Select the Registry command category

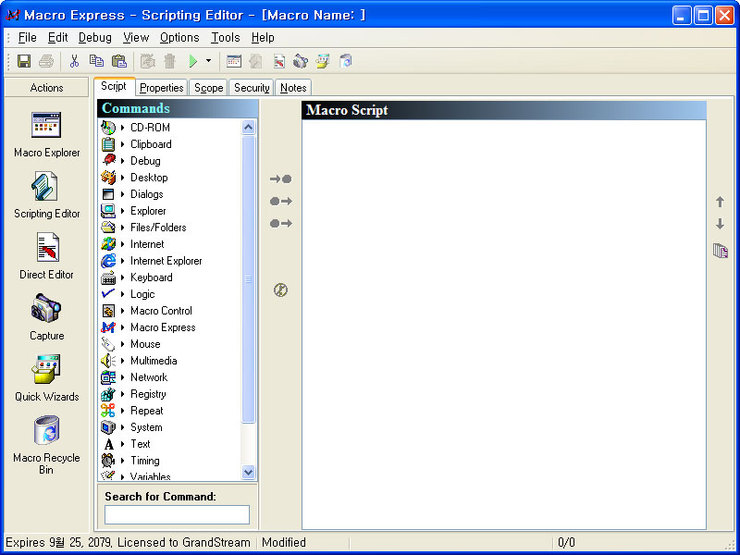(148, 394)
